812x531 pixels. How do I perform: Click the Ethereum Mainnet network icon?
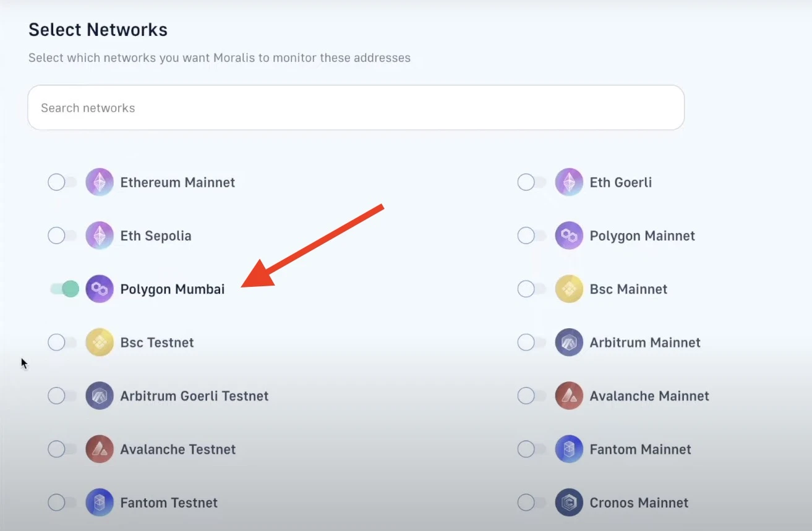coord(99,182)
